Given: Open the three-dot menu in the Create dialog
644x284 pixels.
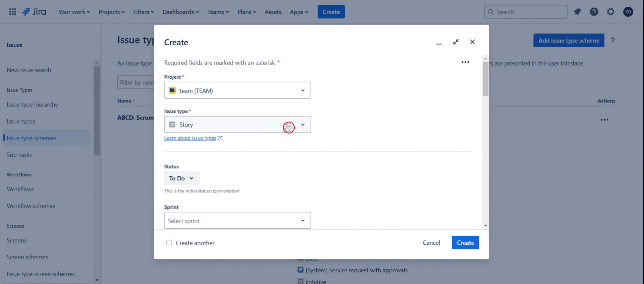Looking at the screenshot, I should [465, 62].
